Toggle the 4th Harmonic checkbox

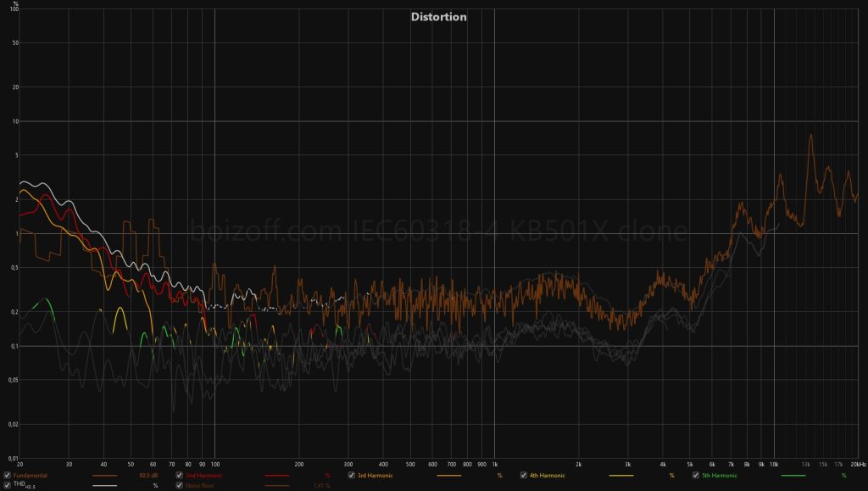click(x=524, y=476)
